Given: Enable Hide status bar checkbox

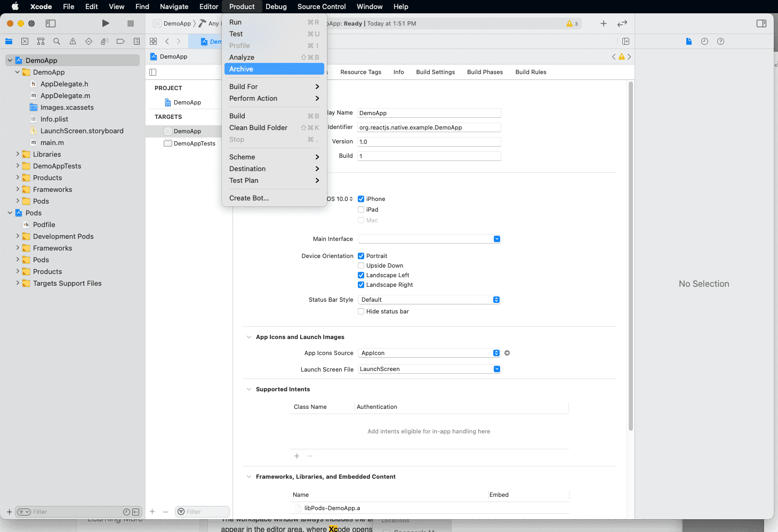Looking at the screenshot, I should click(361, 311).
